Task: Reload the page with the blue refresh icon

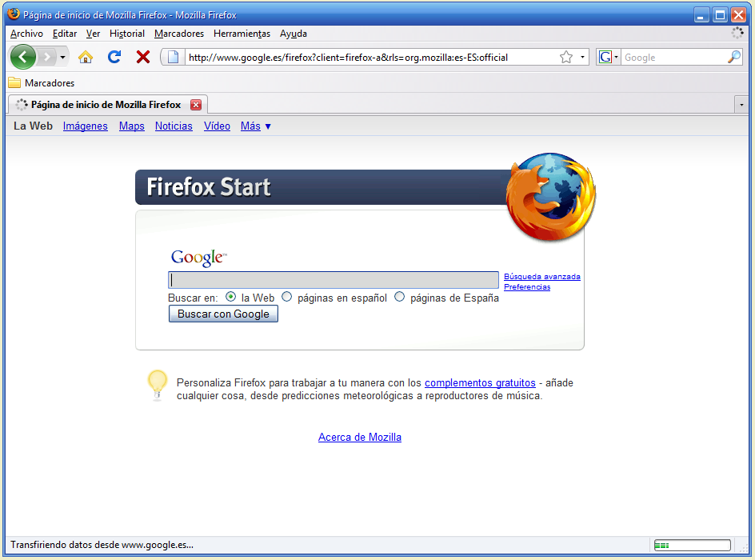Action: [x=114, y=57]
